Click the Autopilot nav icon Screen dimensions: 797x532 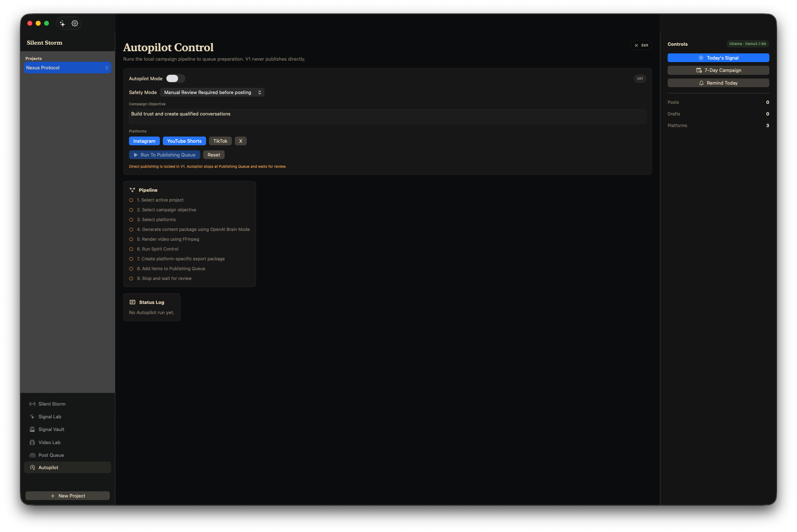pyautogui.click(x=32, y=467)
